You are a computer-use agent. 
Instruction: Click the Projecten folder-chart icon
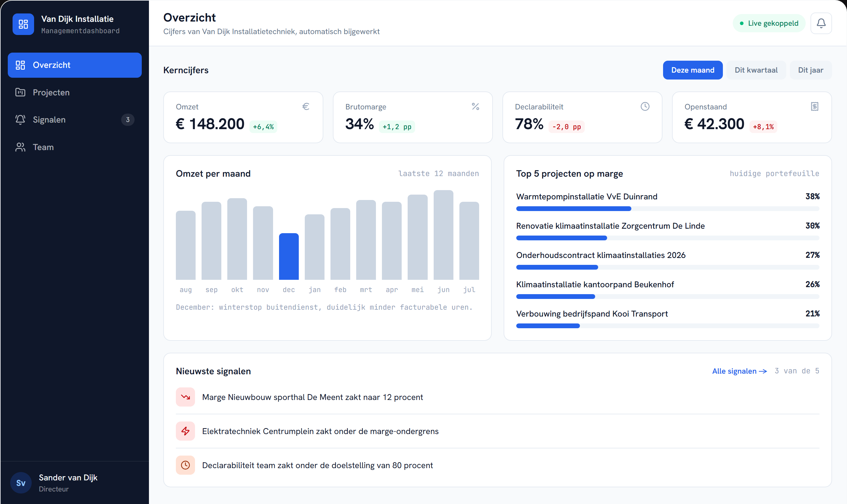(20, 92)
